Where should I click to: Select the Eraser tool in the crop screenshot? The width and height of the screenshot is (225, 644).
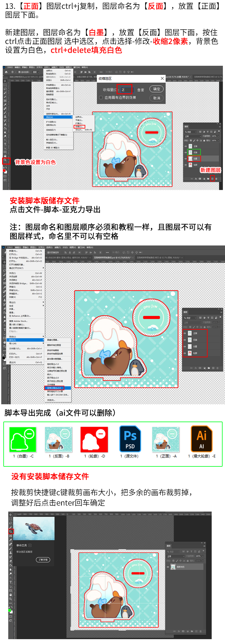[x=11, y=561]
